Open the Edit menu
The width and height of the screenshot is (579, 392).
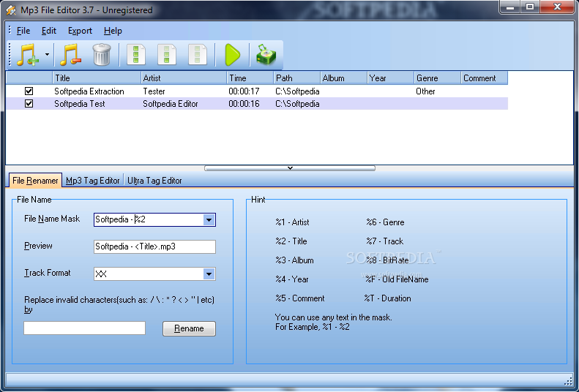coord(49,31)
